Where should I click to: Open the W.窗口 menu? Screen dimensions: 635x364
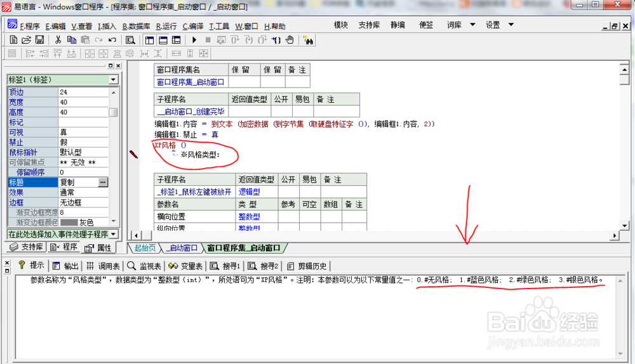[246, 26]
